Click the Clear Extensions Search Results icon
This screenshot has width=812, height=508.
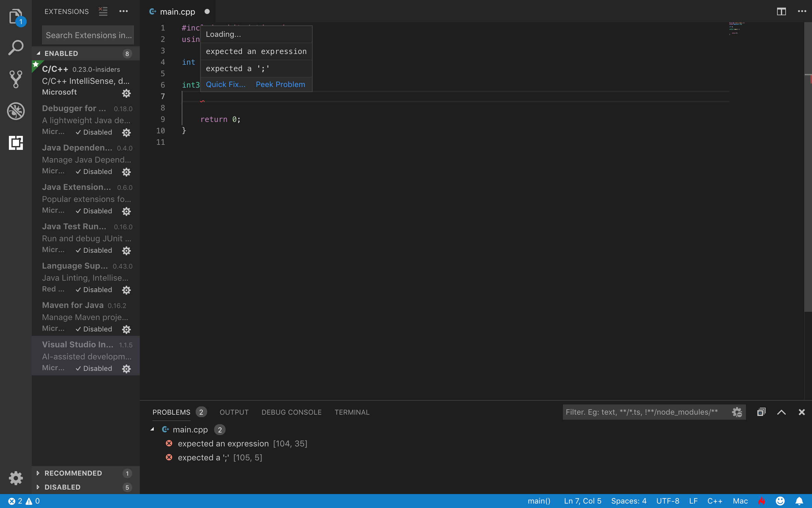[x=103, y=11]
